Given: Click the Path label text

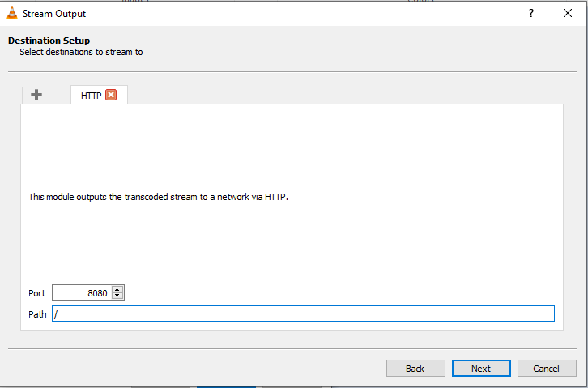Looking at the screenshot, I should pos(36,314).
